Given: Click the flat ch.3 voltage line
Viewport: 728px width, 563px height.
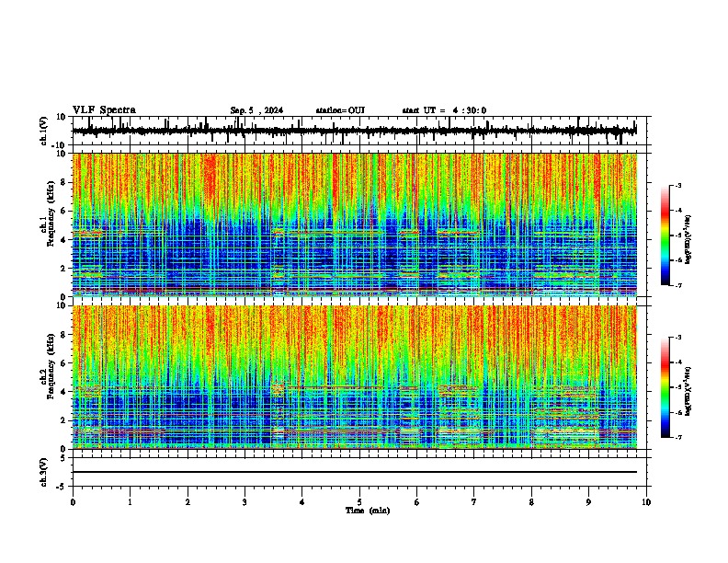Looking at the screenshot, I should [x=355, y=472].
